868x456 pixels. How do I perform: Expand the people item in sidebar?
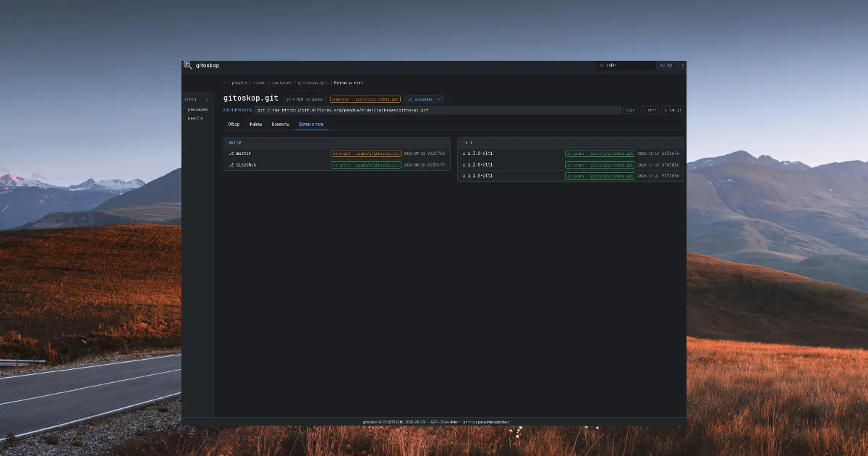click(195, 118)
